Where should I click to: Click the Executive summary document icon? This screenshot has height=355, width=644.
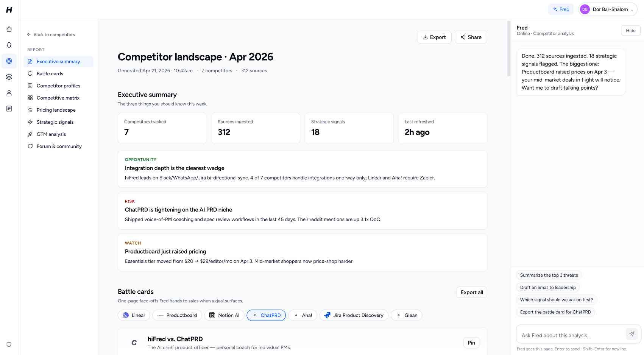coord(30,62)
